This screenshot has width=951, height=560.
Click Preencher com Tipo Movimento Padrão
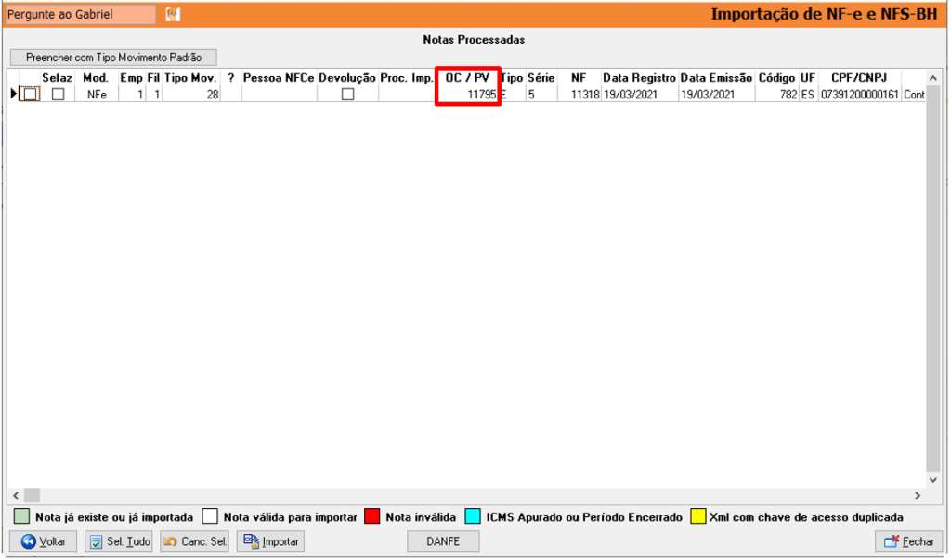113,58
